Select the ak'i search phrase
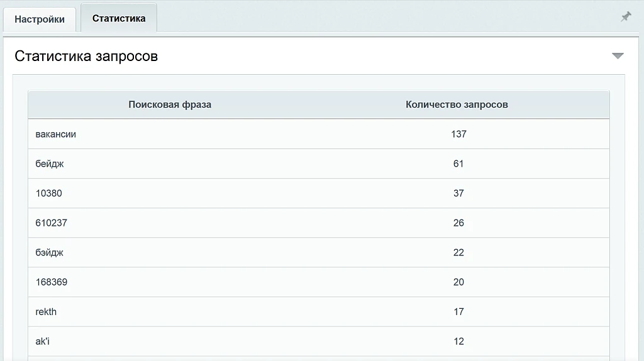644x361 pixels. [42, 342]
